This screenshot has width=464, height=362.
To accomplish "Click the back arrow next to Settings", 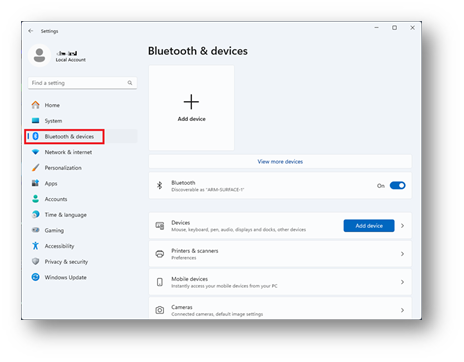I will [x=31, y=31].
